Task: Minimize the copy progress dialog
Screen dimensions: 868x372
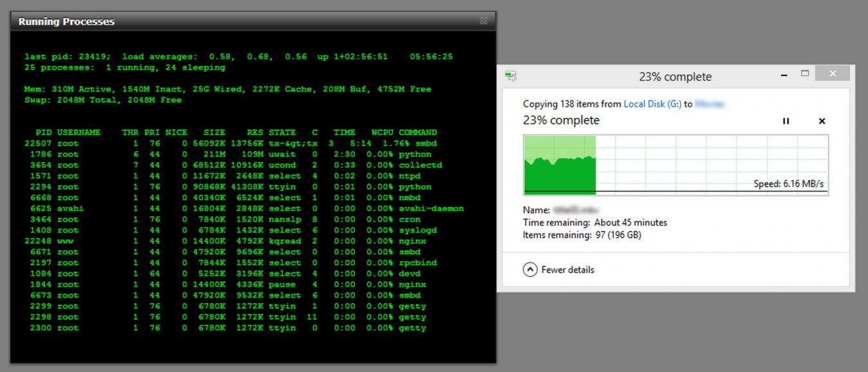Action: pos(784,75)
